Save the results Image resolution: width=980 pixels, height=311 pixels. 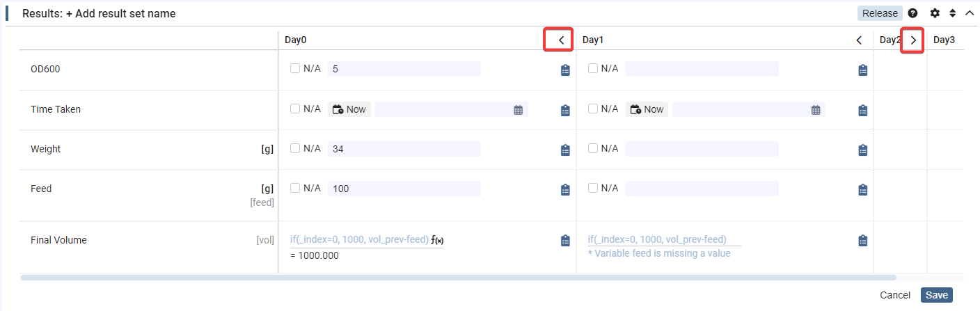(x=936, y=295)
